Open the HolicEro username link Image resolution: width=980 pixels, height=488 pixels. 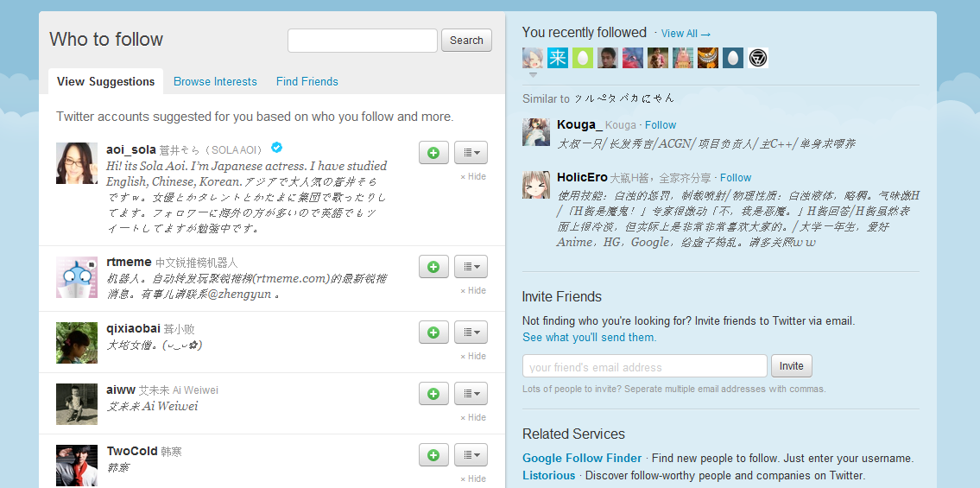582,177
